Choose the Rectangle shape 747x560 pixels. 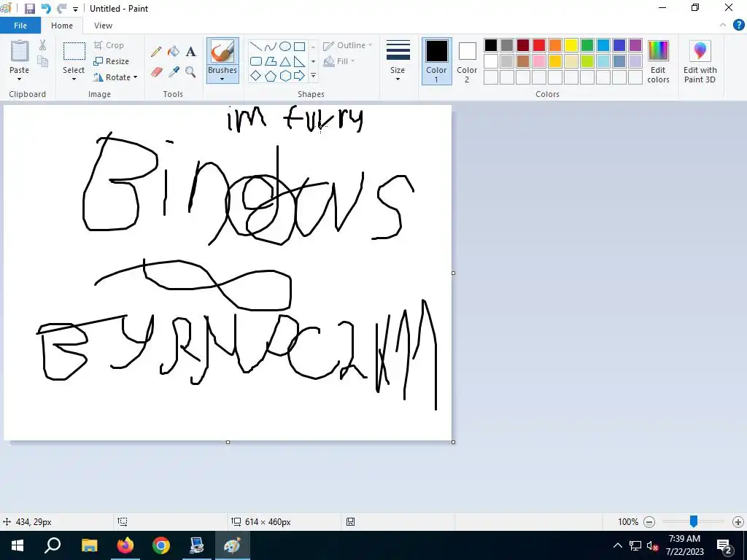click(x=299, y=46)
